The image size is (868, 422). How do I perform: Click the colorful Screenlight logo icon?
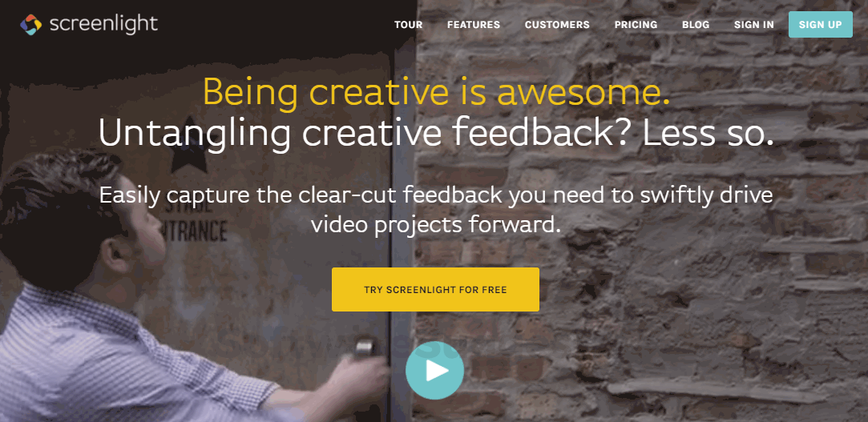point(31,24)
